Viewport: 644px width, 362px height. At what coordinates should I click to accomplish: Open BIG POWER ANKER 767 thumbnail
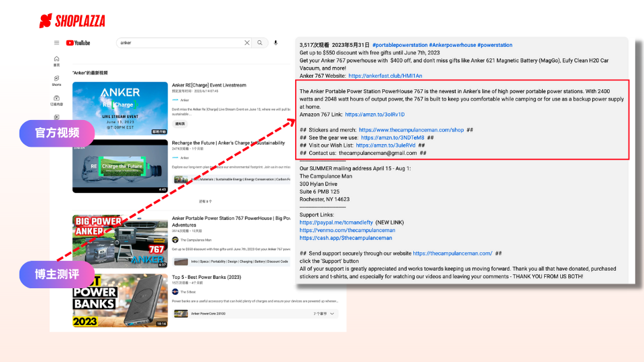point(120,241)
